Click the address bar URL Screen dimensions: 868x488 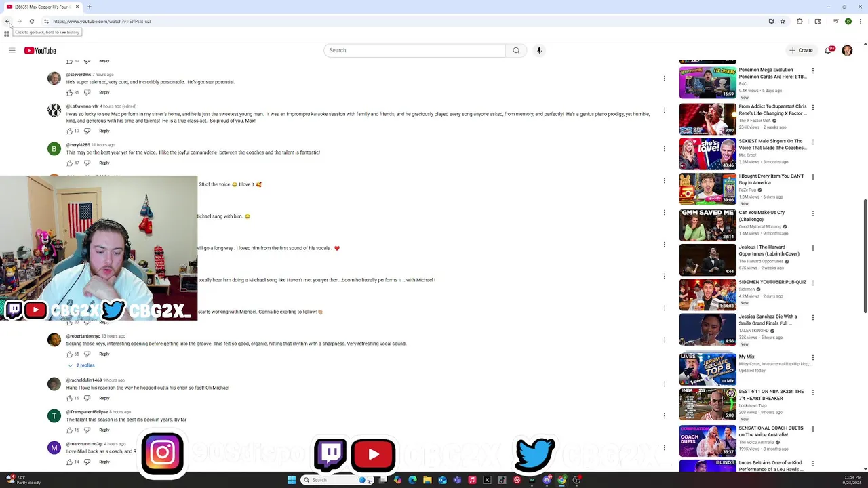click(102, 21)
